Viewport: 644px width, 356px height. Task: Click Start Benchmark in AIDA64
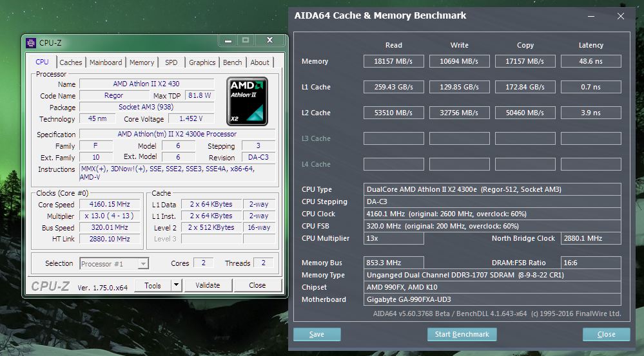[462, 334]
